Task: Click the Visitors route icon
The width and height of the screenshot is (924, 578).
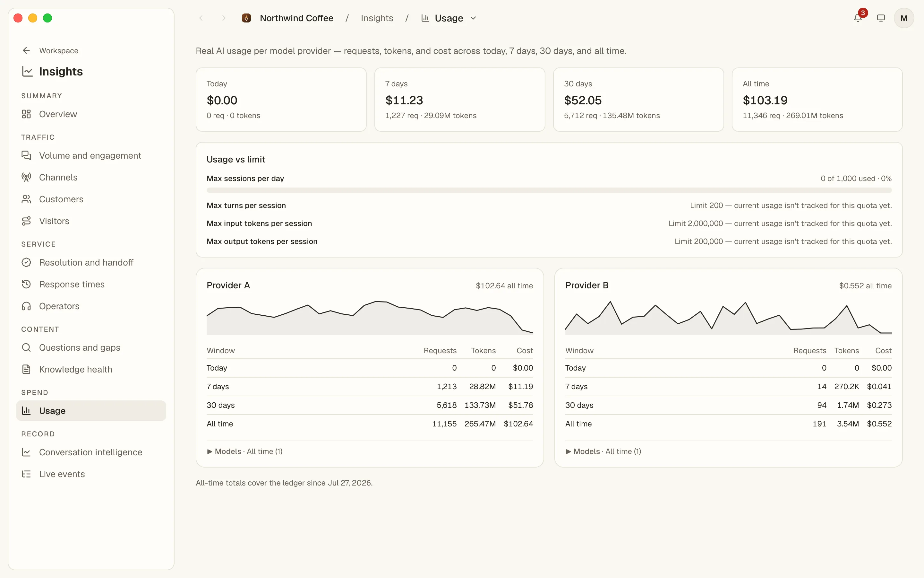Action: pos(26,221)
